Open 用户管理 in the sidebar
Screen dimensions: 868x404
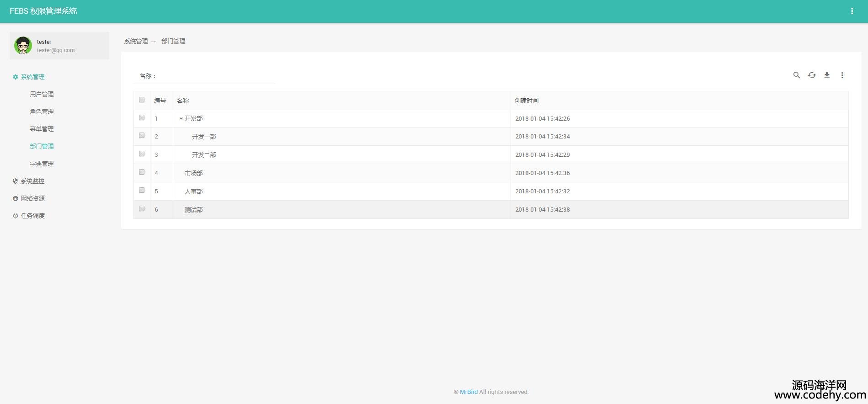[x=42, y=94]
